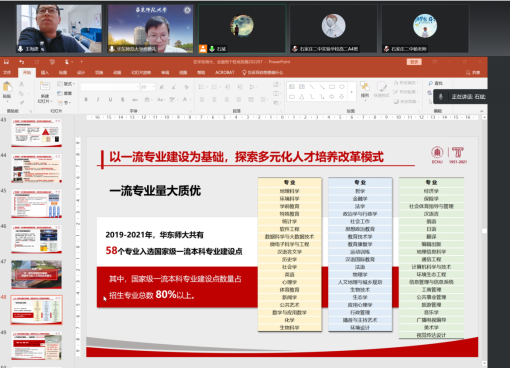Image resolution: width=510 pixels, height=369 pixels.
Task: Click the 登录 sign-in button
Action: [x=414, y=62]
